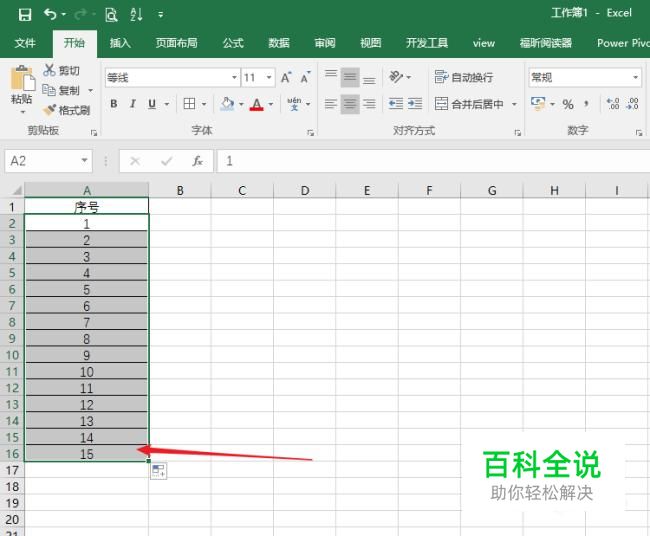Click the Copy (复制) button
Viewport: 650px width, 536px height.
(x=61, y=90)
